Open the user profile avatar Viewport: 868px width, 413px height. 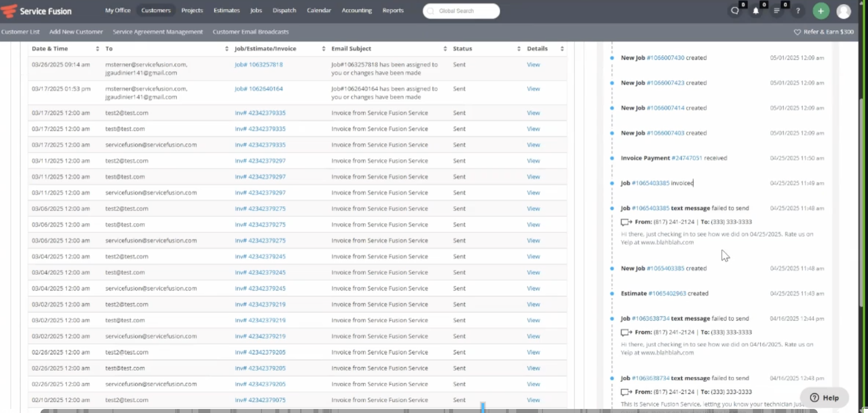(x=843, y=11)
